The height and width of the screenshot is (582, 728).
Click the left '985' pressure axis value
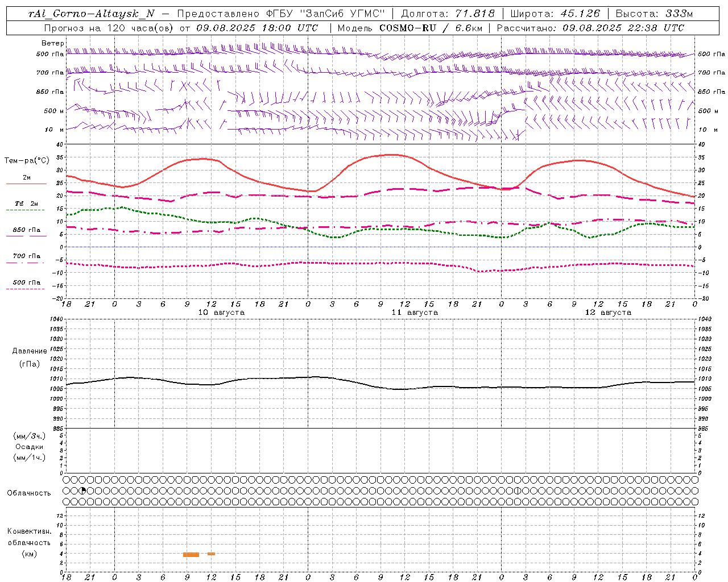point(58,429)
